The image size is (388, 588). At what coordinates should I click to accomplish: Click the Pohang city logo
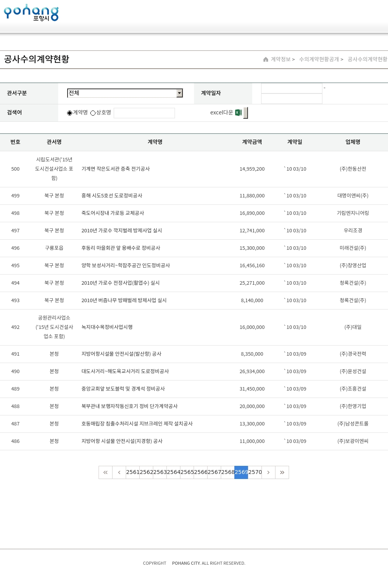click(31, 13)
